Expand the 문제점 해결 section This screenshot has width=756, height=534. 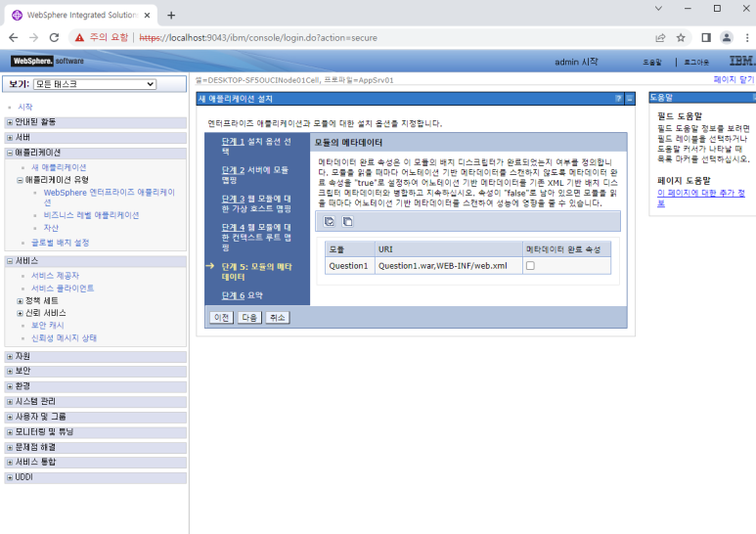pos(10,448)
